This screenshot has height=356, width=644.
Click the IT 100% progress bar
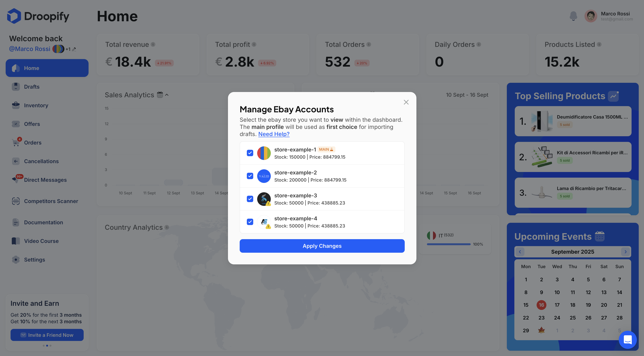[448, 244]
